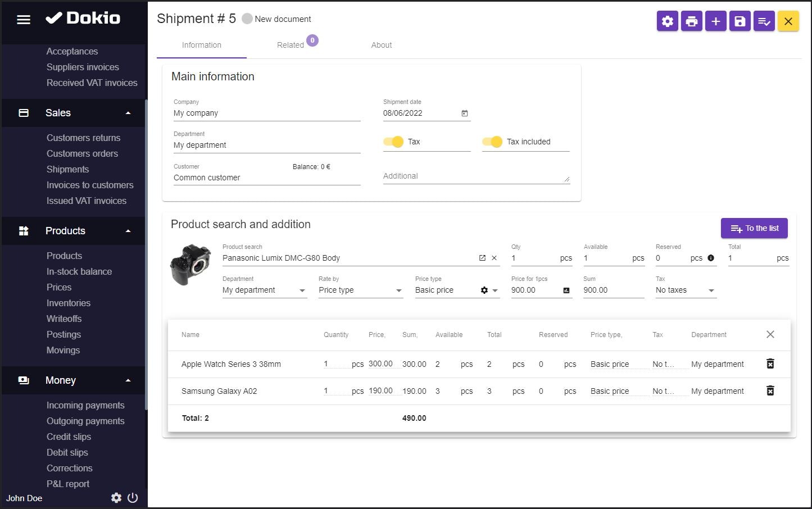812x509 pixels.
Task: Clear the product search field
Action: tap(495, 258)
